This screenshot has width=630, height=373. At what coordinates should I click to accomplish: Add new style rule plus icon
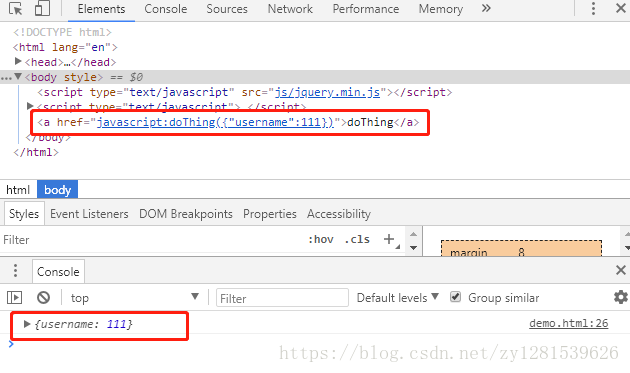(389, 239)
